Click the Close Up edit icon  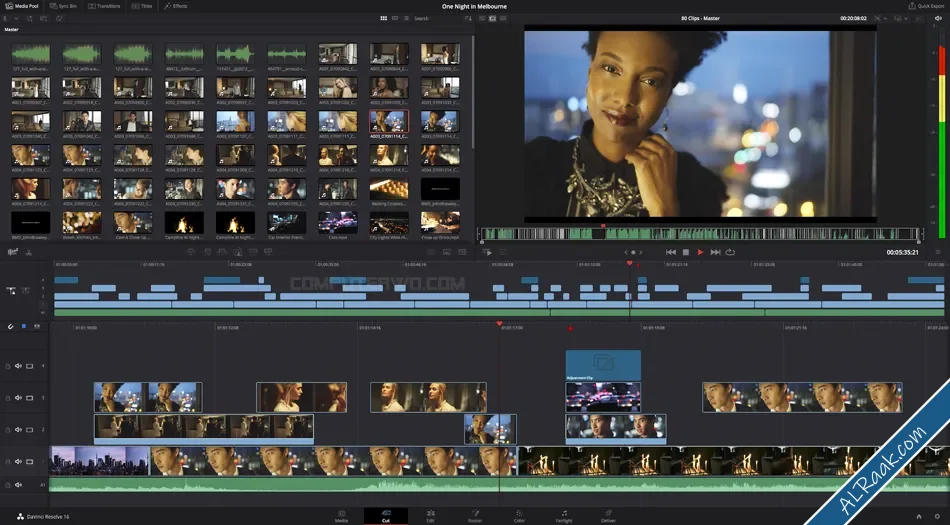coord(238,252)
